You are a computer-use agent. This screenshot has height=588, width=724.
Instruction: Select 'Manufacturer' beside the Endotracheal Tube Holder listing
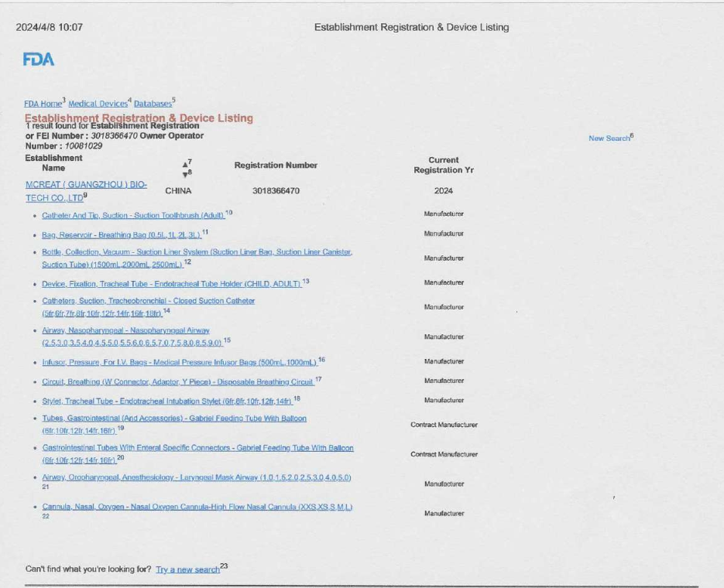pyautogui.click(x=444, y=282)
